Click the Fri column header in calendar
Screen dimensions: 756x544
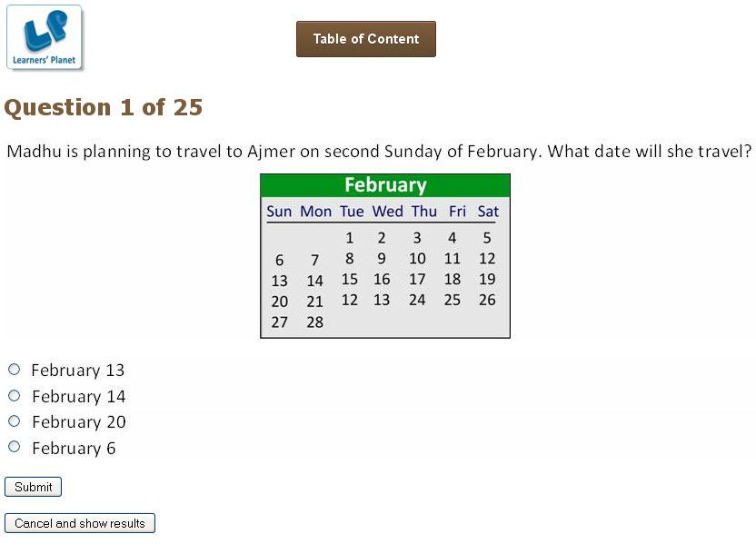(x=457, y=212)
